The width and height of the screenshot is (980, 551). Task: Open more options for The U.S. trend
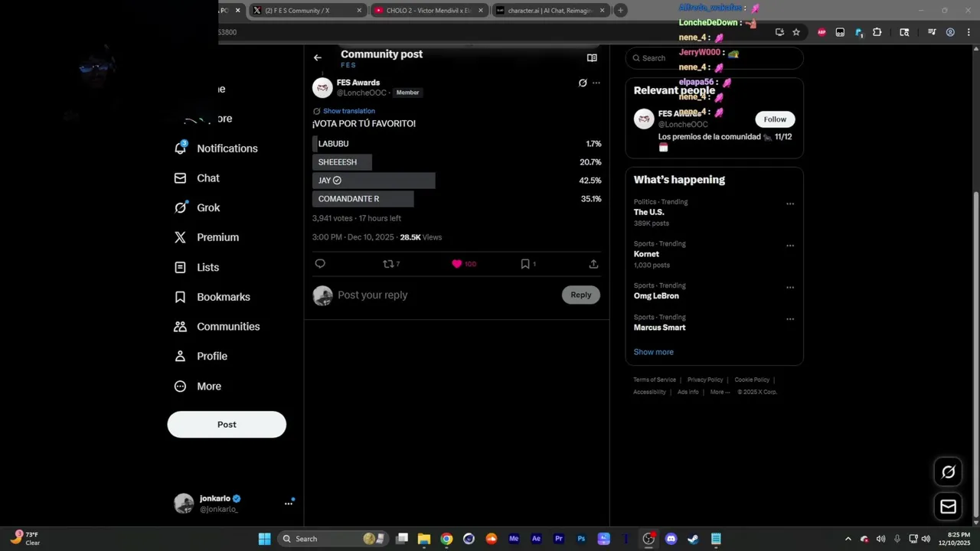pos(790,204)
